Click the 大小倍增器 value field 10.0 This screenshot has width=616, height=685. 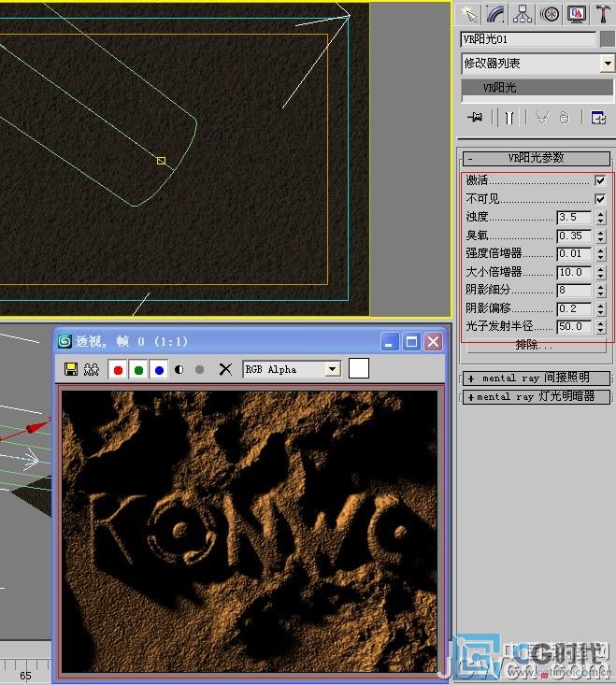coord(575,272)
